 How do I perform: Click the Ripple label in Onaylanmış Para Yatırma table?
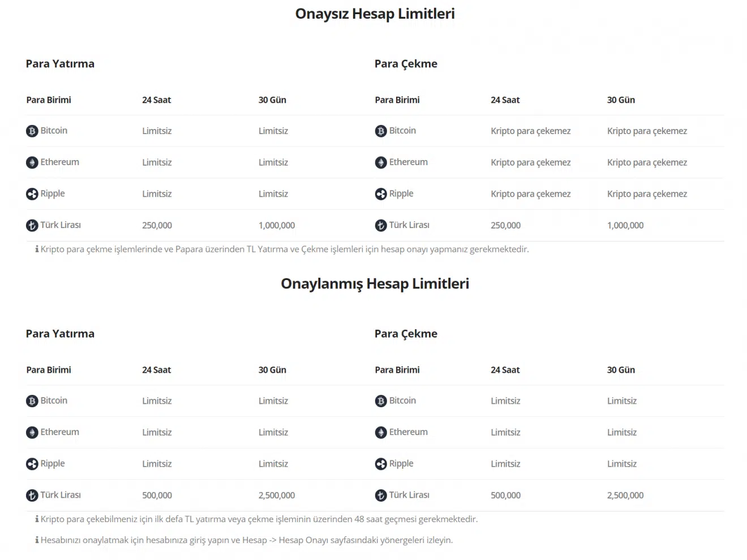click(x=53, y=463)
